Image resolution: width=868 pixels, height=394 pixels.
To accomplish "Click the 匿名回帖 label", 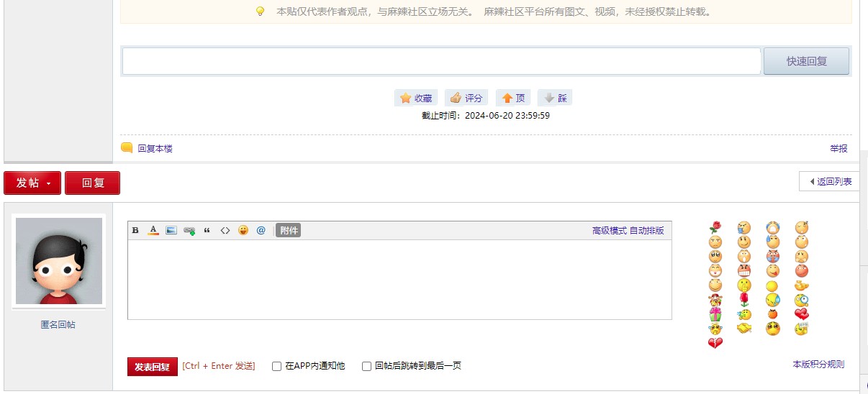I will pos(58,324).
